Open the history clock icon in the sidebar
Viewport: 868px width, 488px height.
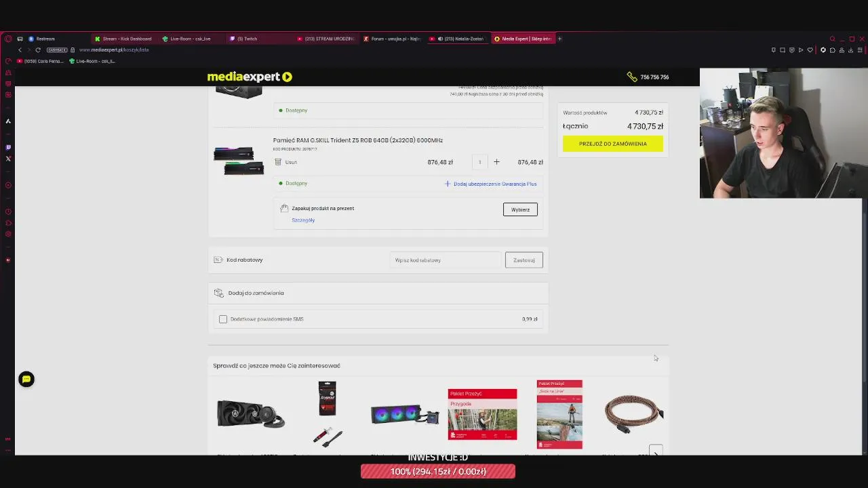click(x=8, y=210)
